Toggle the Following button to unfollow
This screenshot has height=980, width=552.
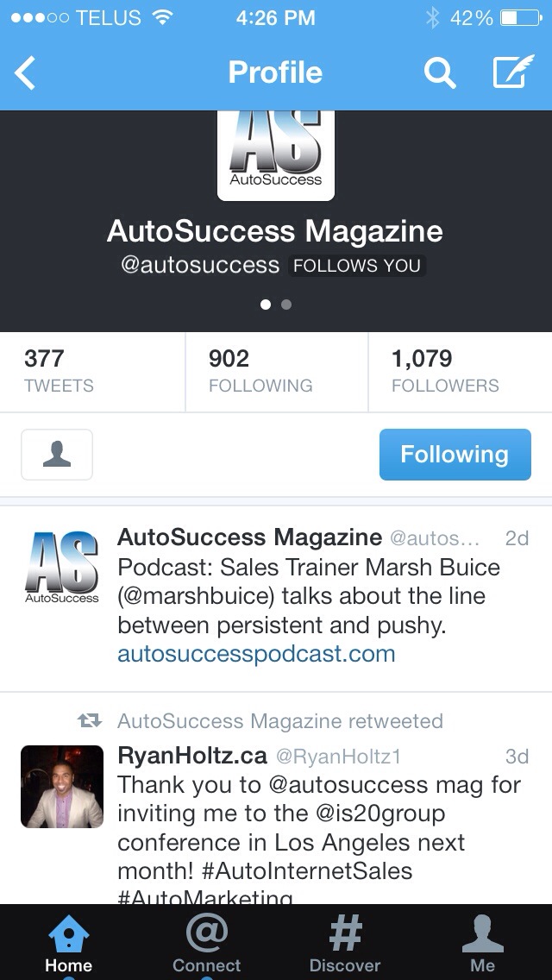(x=455, y=455)
